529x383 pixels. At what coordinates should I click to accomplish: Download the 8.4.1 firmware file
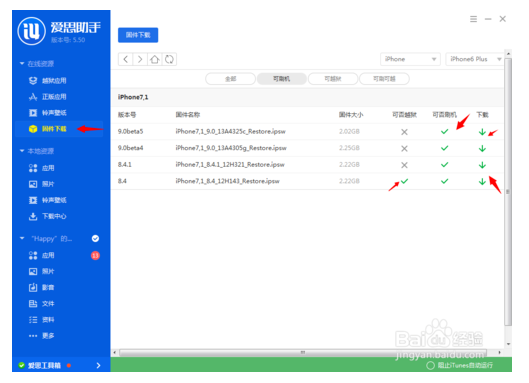pos(482,165)
